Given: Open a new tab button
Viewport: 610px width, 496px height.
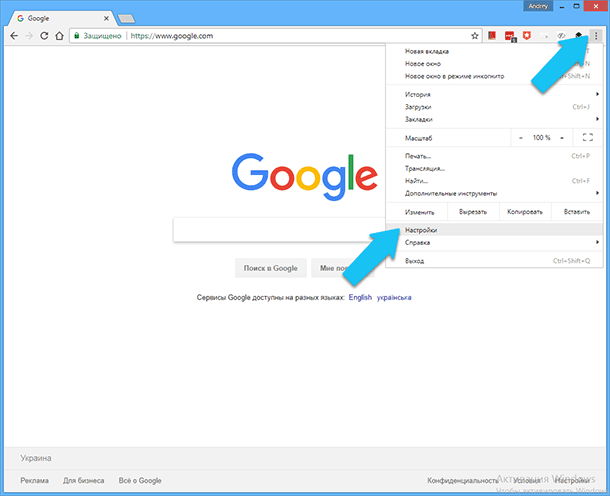Looking at the screenshot, I should coord(126,18).
